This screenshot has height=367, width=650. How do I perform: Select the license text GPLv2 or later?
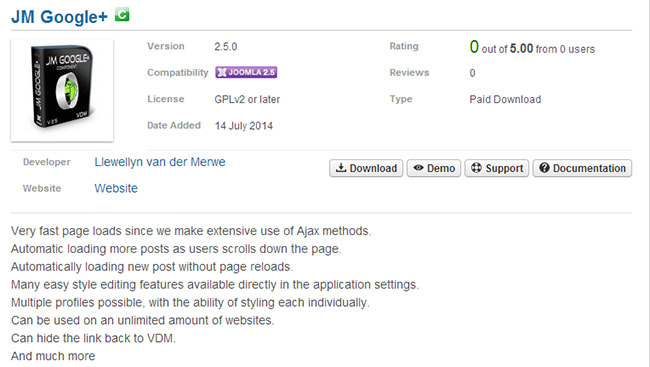pos(247,99)
